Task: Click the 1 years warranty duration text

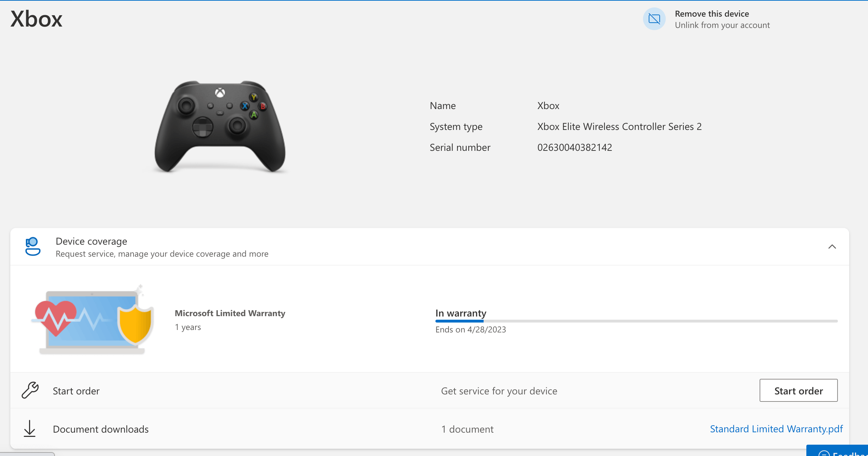Action: tap(188, 327)
